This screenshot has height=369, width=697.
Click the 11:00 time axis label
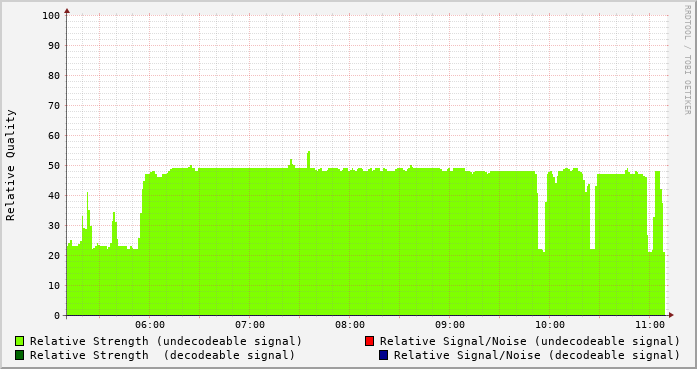(x=650, y=325)
